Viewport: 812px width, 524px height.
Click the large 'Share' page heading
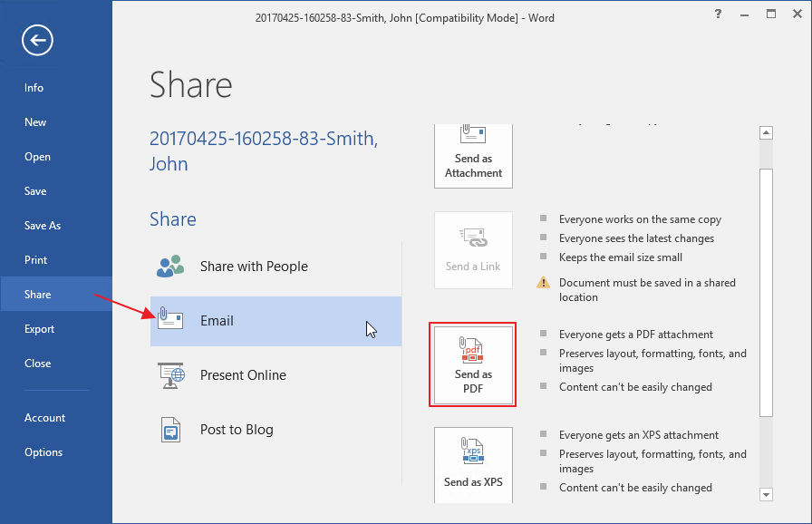(190, 85)
